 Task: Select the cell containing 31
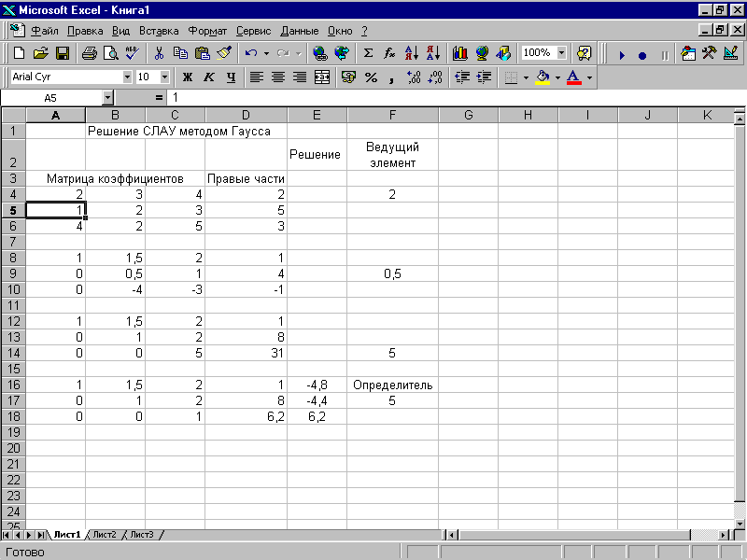(x=246, y=353)
